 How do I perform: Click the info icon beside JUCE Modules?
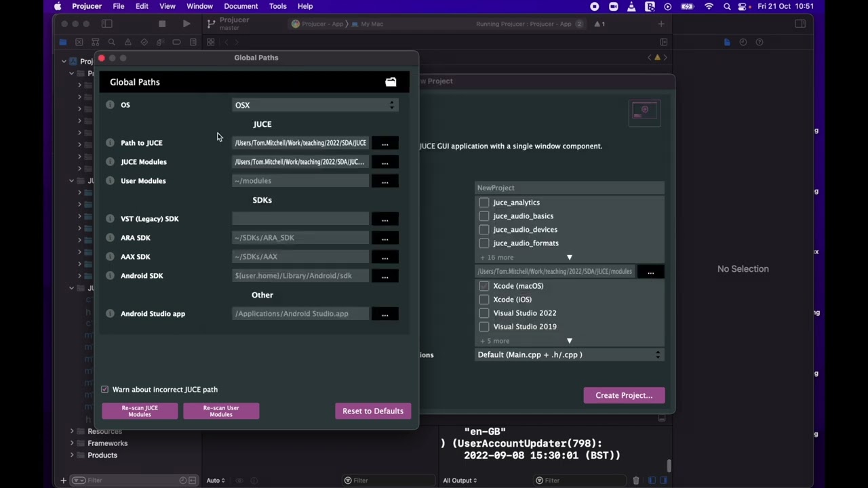(x=110, y=162)
